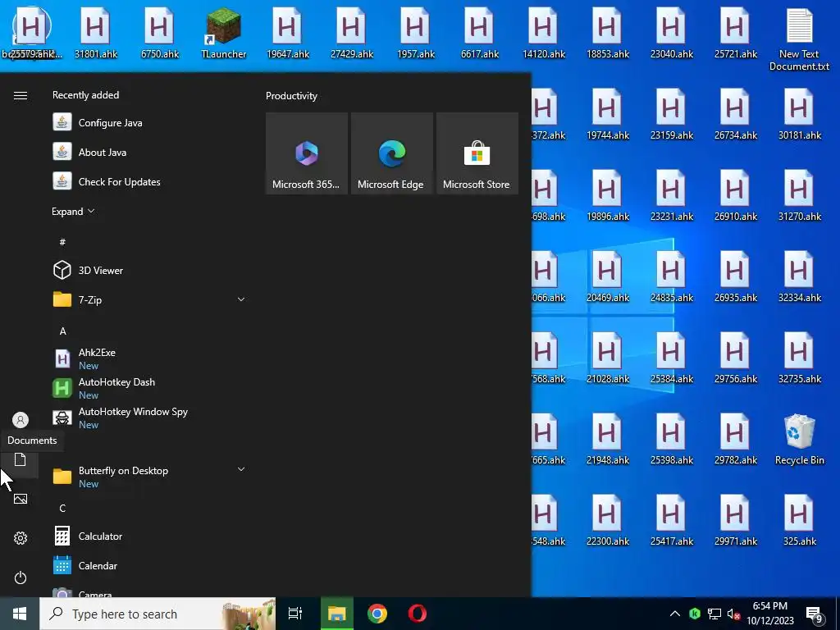
Task: Open Calculator app
Action: point(150,536)
